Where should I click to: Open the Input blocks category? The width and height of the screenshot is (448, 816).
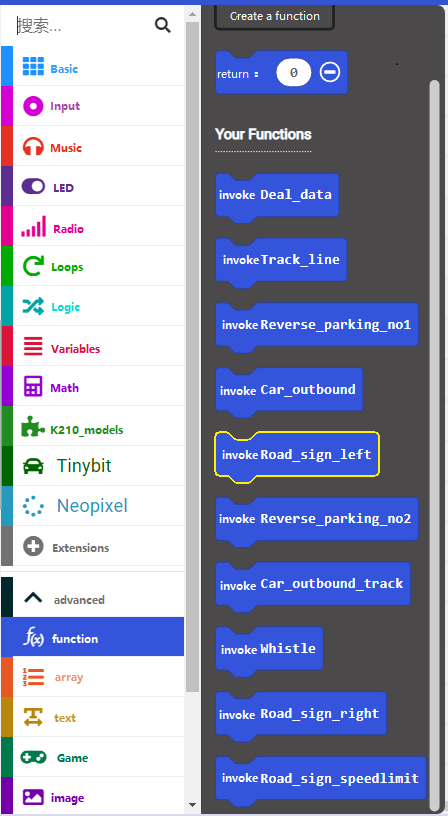[x=93, y=106]
